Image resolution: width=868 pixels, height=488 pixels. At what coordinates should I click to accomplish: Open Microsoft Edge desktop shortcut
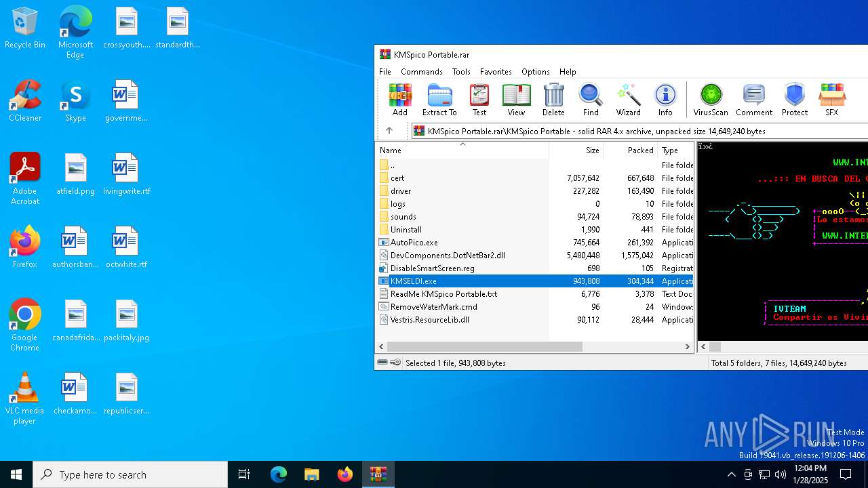click(x=75, y=33)
